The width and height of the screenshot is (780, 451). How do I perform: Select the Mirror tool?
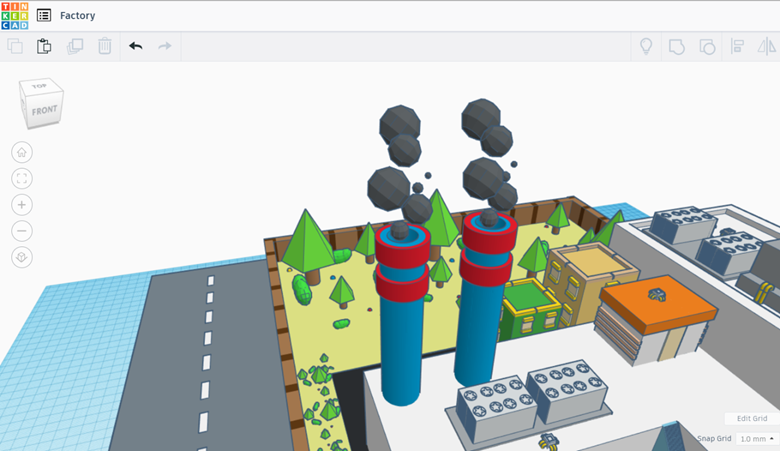(767, 47)
